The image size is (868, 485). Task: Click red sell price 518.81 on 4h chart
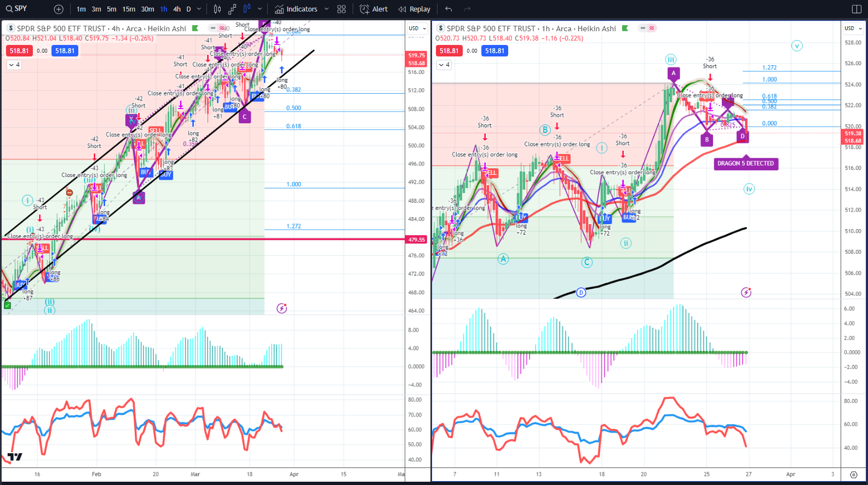[x=19, y=51]
